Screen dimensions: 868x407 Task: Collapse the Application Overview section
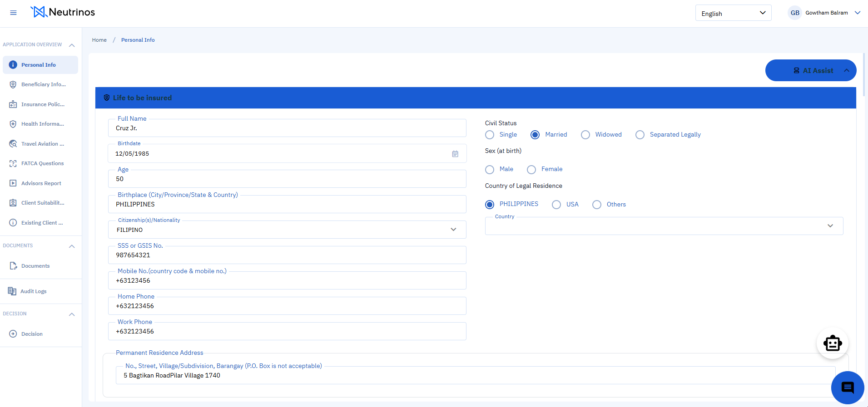pos(72,45)
